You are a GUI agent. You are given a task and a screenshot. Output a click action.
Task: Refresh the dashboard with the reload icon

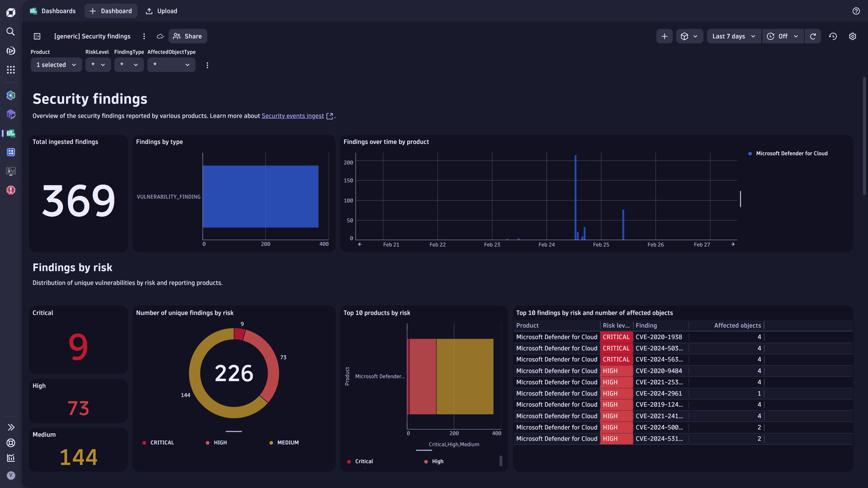(x=813, y=36)
